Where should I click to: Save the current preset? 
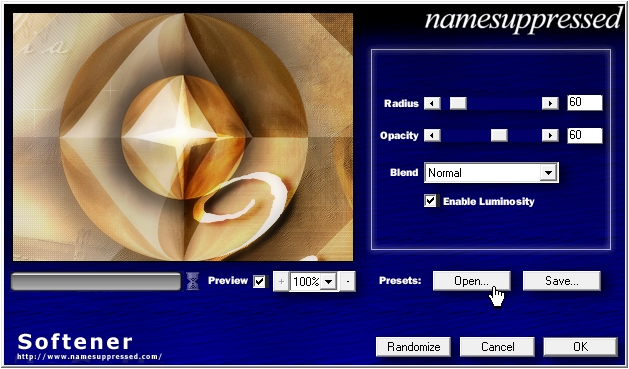click(562, 281)
